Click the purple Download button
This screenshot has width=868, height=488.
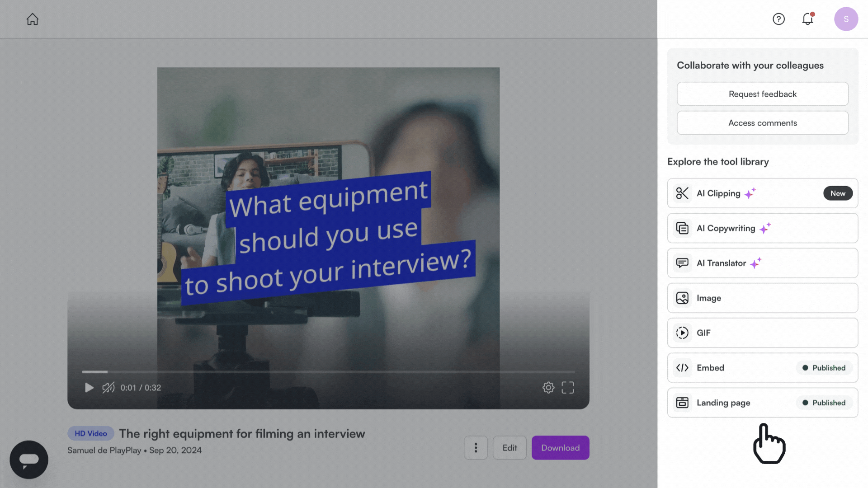click(x=560, y=448)
